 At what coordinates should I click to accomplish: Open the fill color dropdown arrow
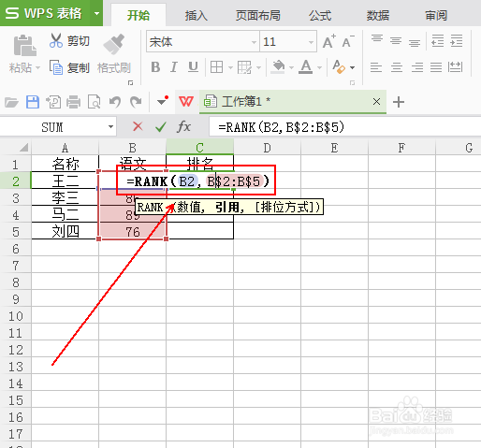coord(291,67)
